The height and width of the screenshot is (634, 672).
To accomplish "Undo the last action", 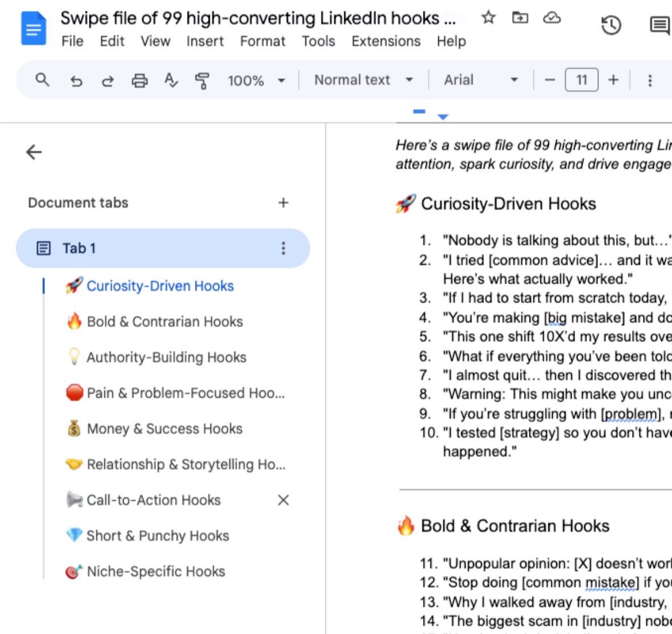I will pos(76,80).
